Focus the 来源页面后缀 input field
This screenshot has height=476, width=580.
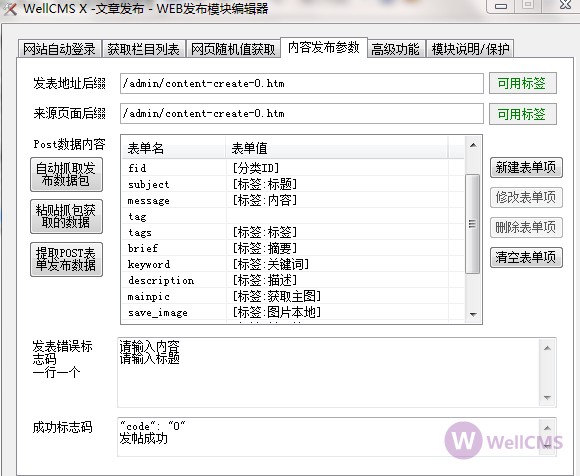[301, 114]
